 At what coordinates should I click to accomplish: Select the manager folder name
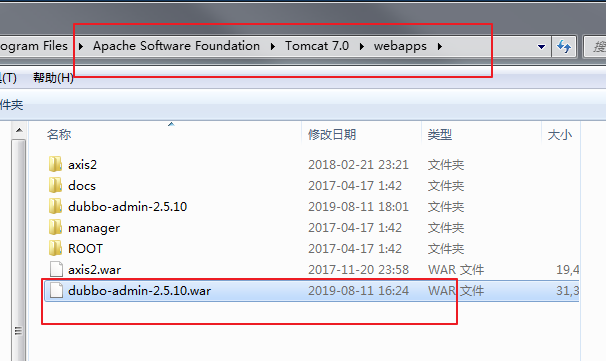[x=94, y=228]
